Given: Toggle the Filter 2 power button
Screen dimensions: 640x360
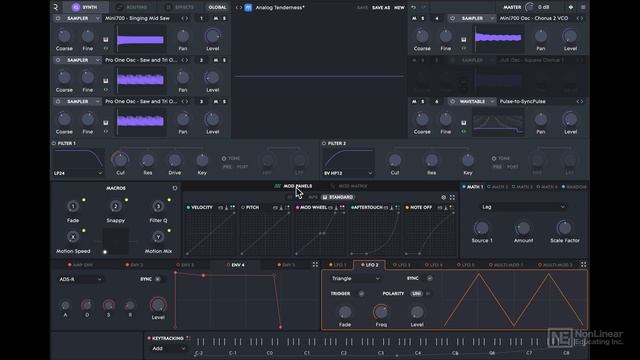Looking at the screenshot, I should [324, 143].
